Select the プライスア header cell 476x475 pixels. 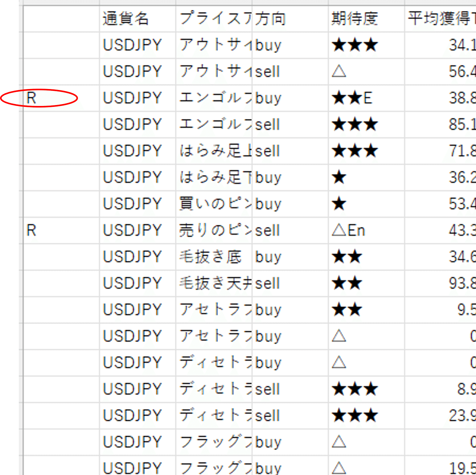pyautogui.click(x=214, y=19)
